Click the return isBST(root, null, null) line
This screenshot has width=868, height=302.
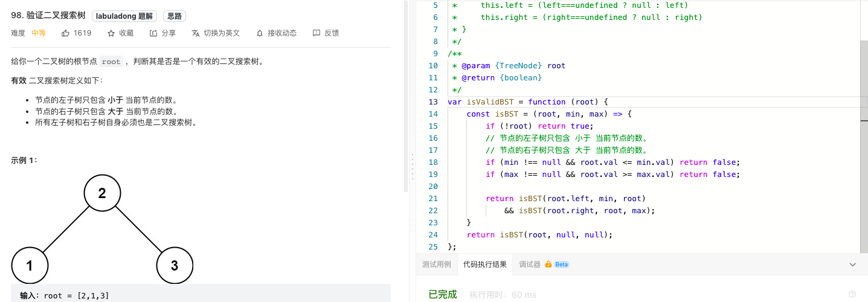click(539, 235)
